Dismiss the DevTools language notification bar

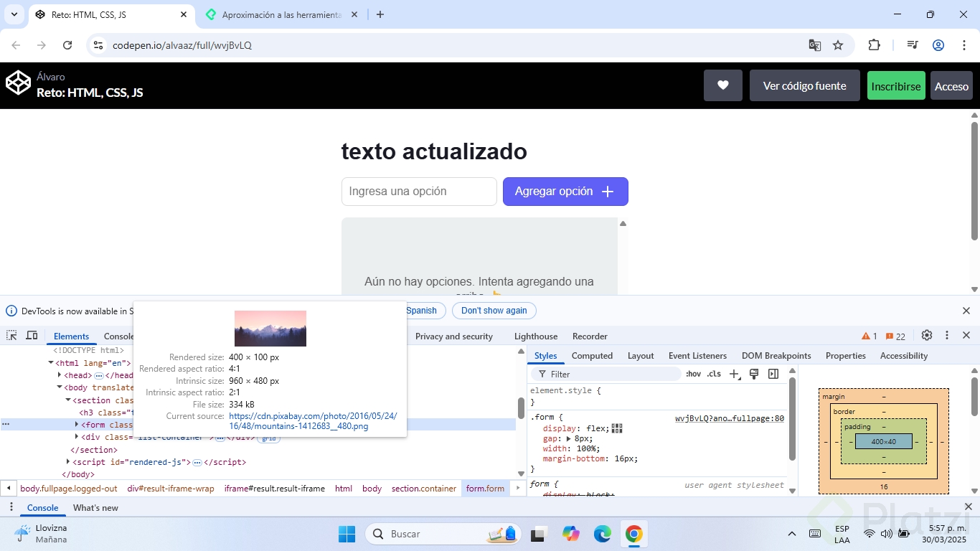(966, 311)
